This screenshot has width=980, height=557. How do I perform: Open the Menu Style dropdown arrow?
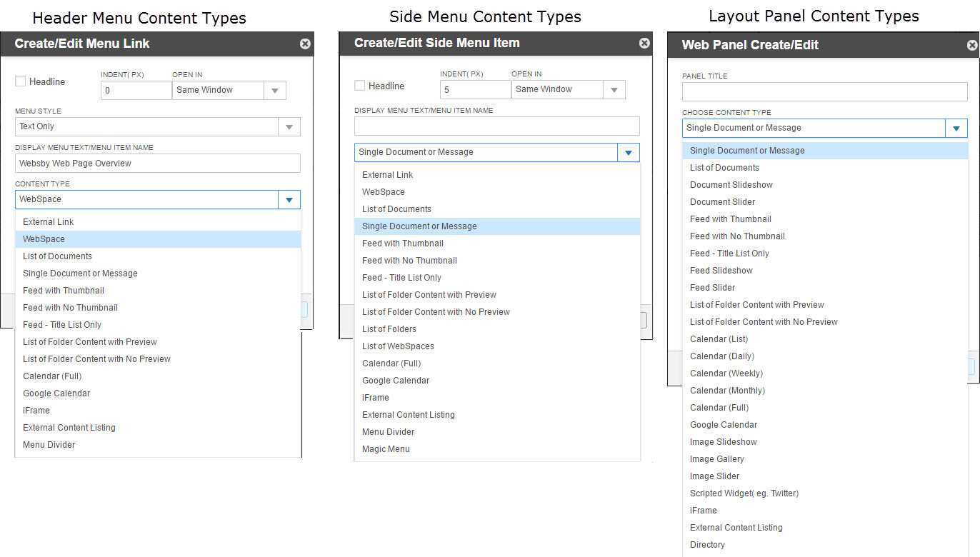point(289,127)
